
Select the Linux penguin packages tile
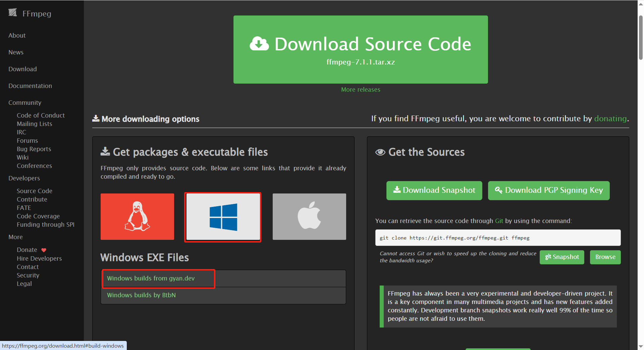tap(137, 217)
